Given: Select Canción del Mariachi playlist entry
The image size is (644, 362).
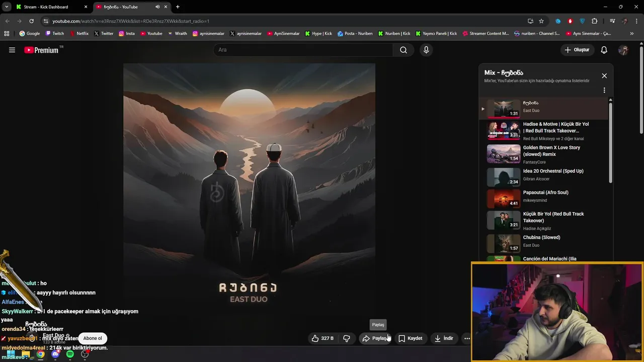Looking at the screenshot, I should pos(543,258).
